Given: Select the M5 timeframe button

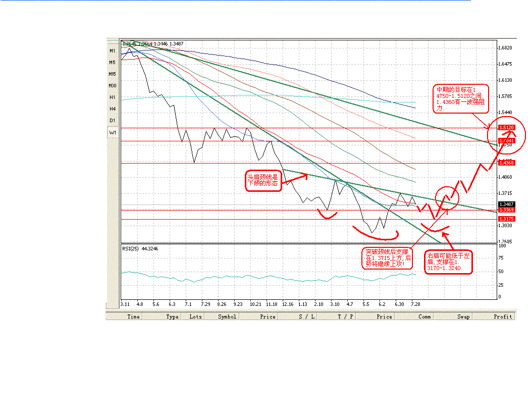Looking at the screenshot, I should click(x=112, y=63).
